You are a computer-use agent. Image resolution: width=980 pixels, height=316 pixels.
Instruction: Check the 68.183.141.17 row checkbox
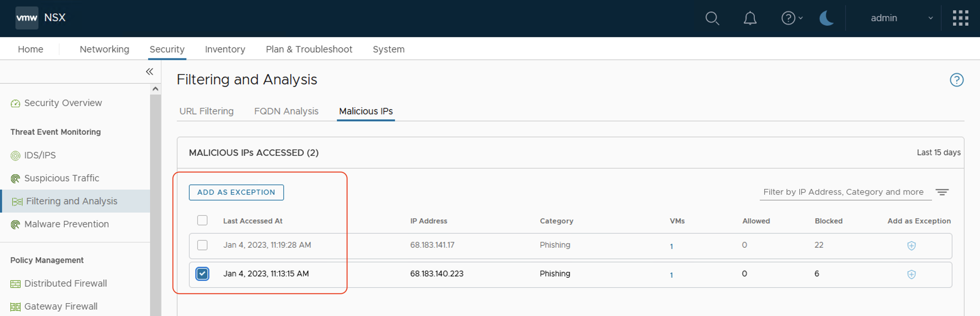pos(202,245)
